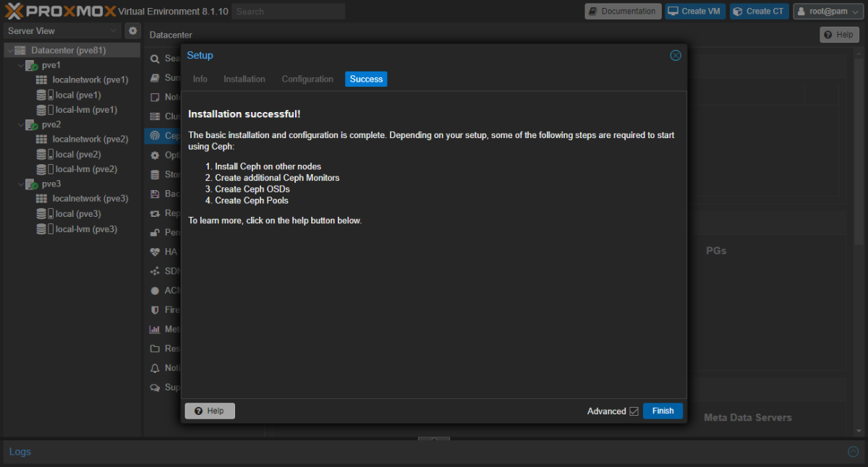Expand the Logs panel chevron
Screen dimensions: 868x467
point(853,452)
